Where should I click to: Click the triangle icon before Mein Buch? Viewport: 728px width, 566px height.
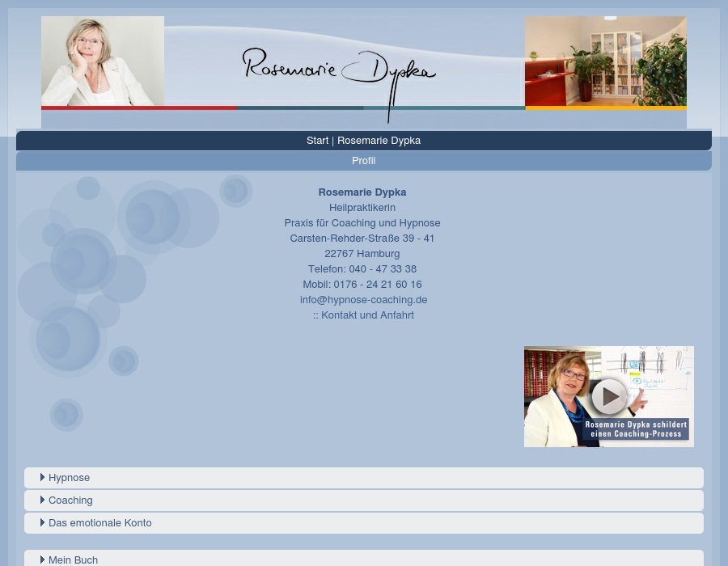(44, 560)
